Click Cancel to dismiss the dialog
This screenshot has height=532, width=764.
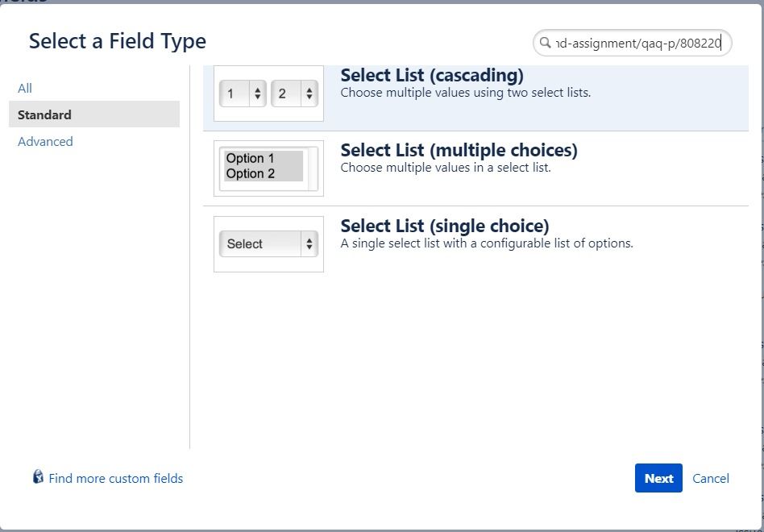(x=710, y=478)
